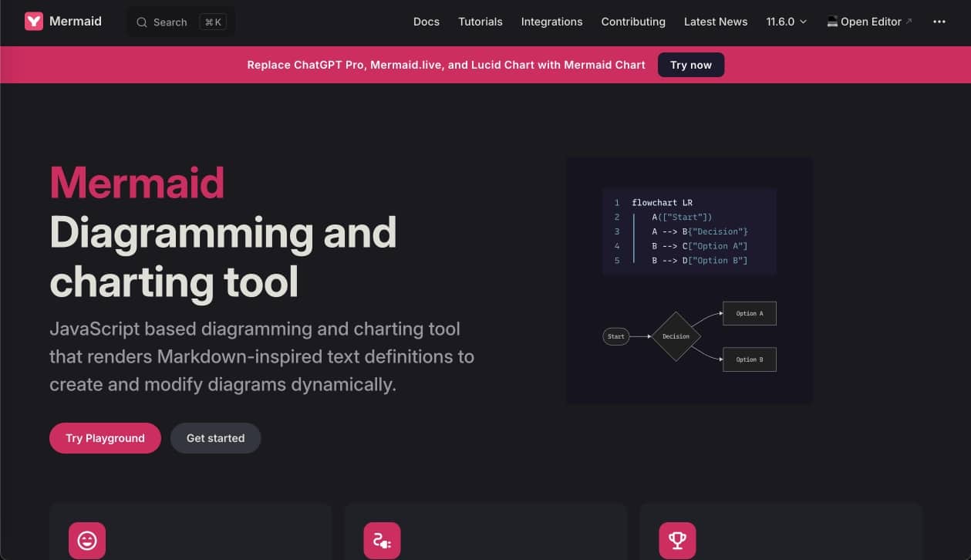The height and width of the screenshot is (560, 971).
Task: Click the Try now banner button
Action: click(x=691, y=65)
